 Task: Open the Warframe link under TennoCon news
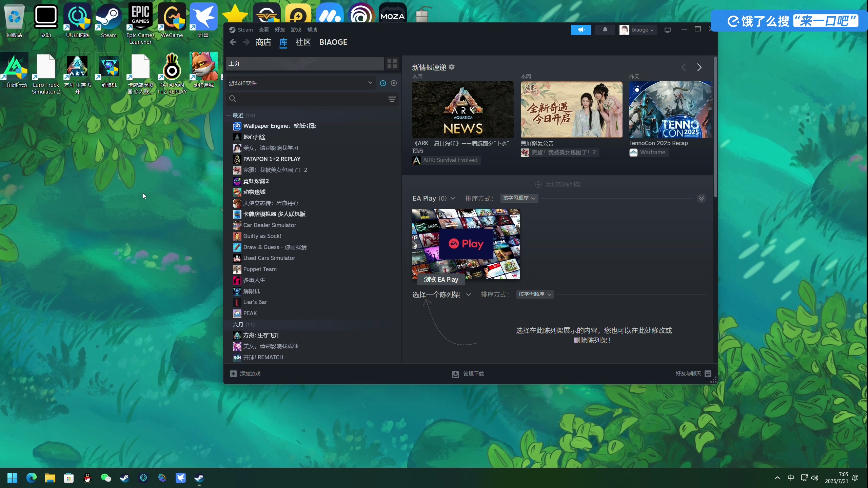coord(649,152)
